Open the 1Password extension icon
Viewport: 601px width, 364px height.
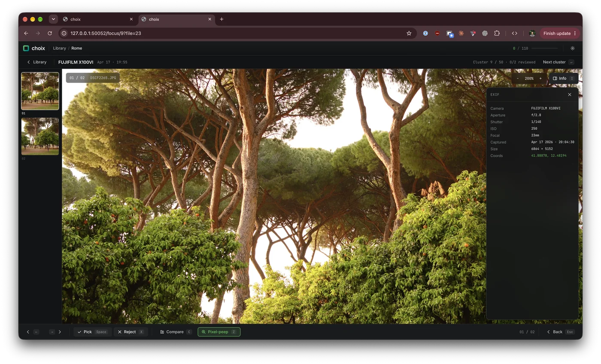tap(425, 33)
